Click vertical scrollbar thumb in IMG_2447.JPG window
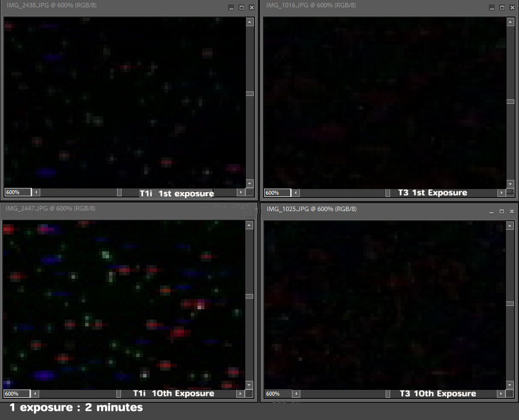Image resolution: width=519 pixels, height=420 pixels. point(249,296)
